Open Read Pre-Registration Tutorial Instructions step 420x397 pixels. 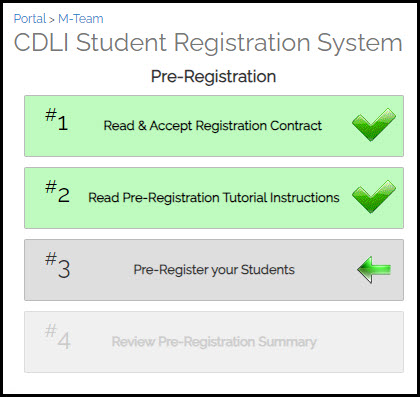click(214, 198)
